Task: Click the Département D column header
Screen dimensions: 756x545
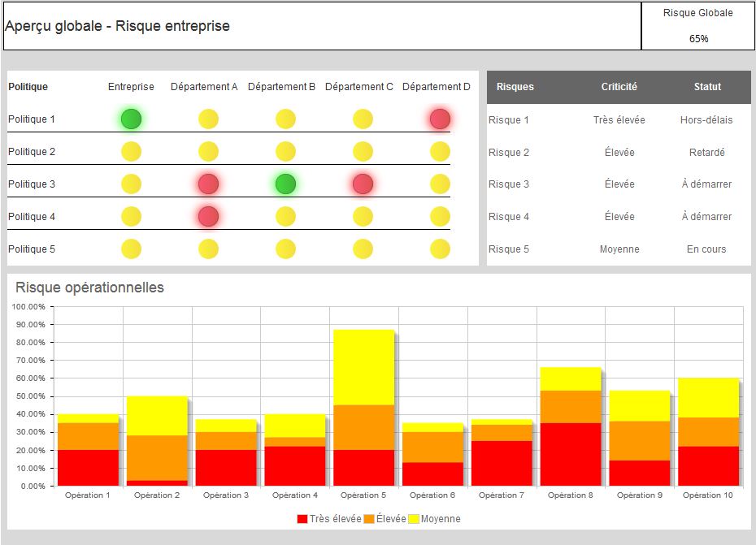Action: (437, 87)
